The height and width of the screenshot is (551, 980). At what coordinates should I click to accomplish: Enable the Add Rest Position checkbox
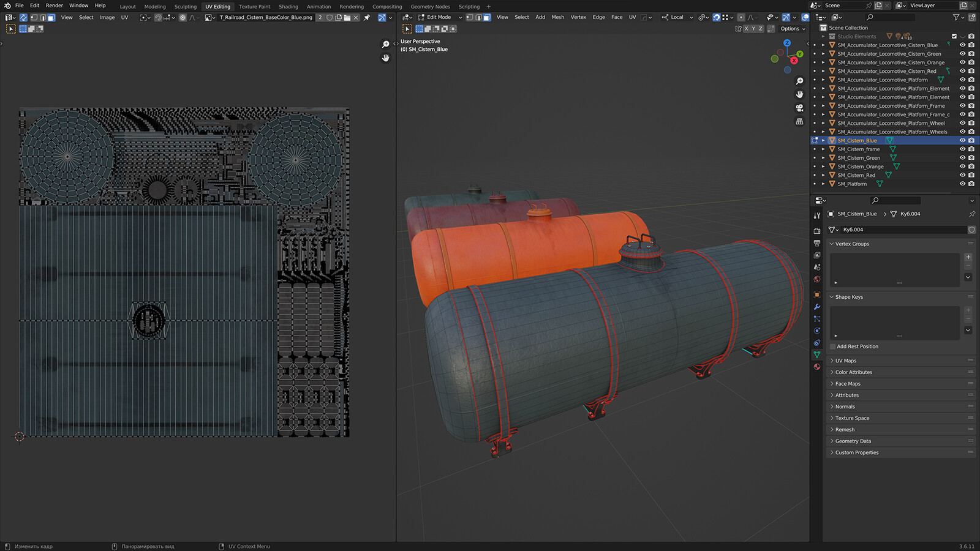pyautogui.click(x=832, y=347)
